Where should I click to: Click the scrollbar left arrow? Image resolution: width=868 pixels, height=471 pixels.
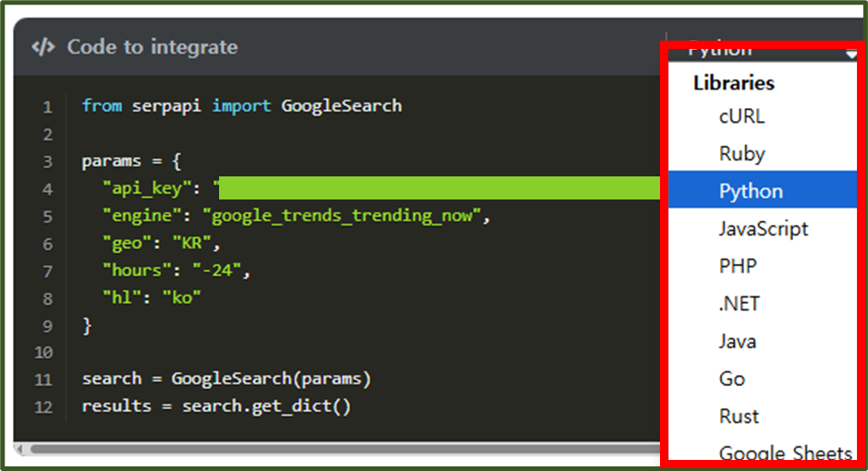click(x=19, y=448)
